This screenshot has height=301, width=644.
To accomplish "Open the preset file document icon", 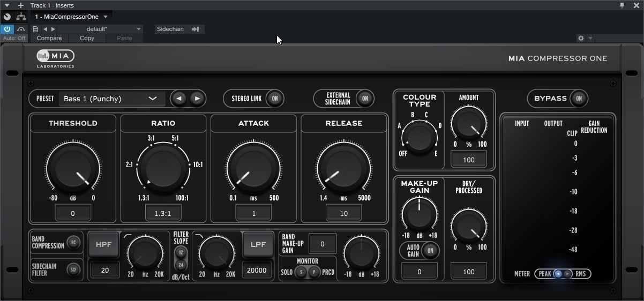I will [35, 29].
